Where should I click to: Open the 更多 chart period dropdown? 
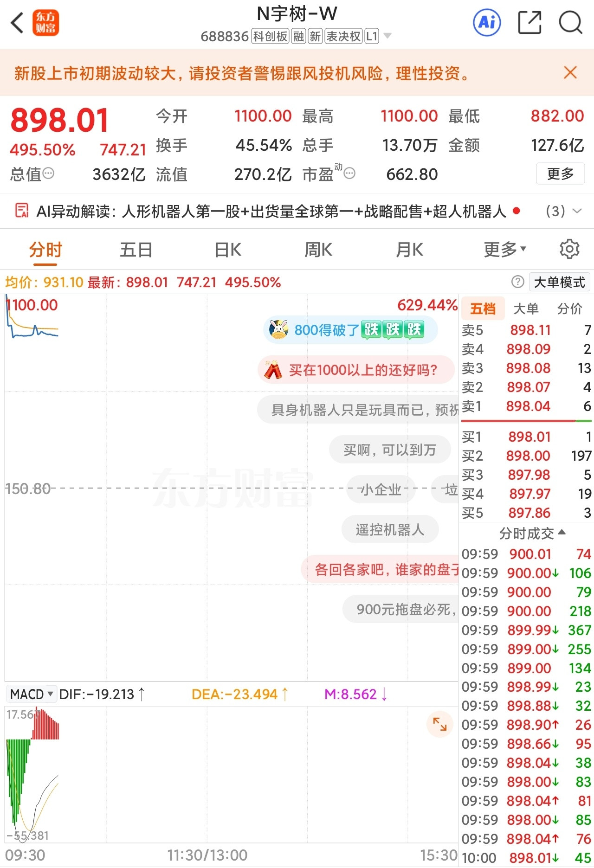pos(505,250)
